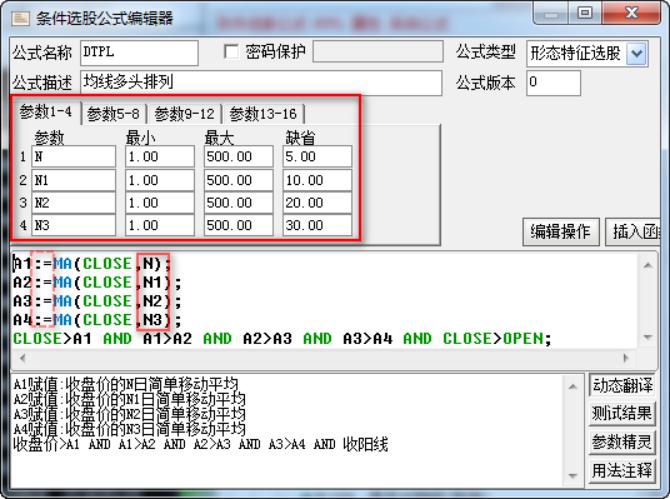
Task: Open the 参数精灵 wizard button
Action: (622, 442)
